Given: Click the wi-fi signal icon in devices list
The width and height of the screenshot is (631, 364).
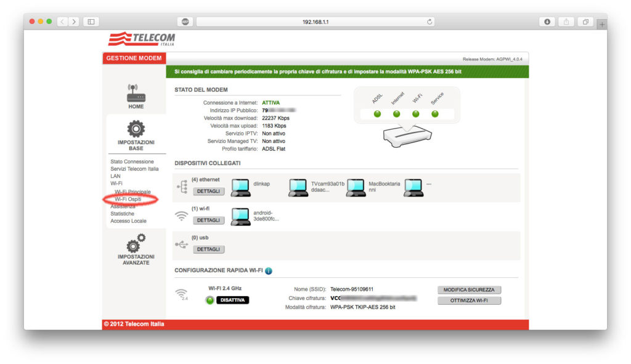Looking at the screenshot, I should click(182, 216).
